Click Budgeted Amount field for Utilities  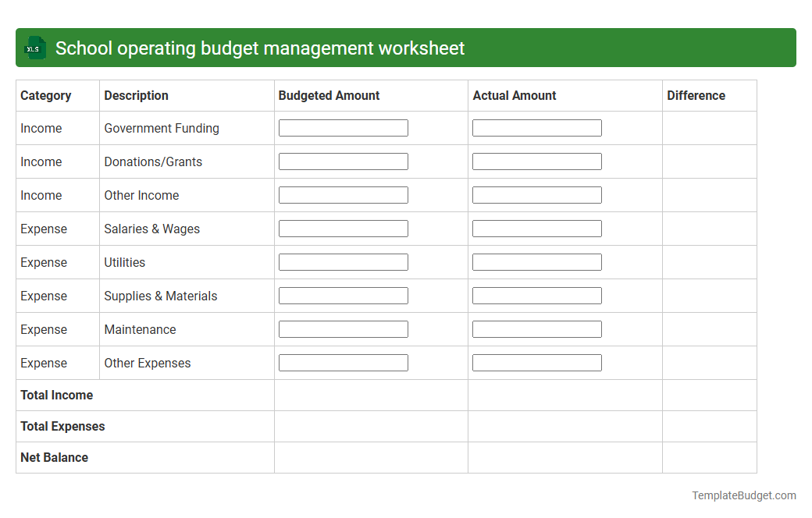343,261
